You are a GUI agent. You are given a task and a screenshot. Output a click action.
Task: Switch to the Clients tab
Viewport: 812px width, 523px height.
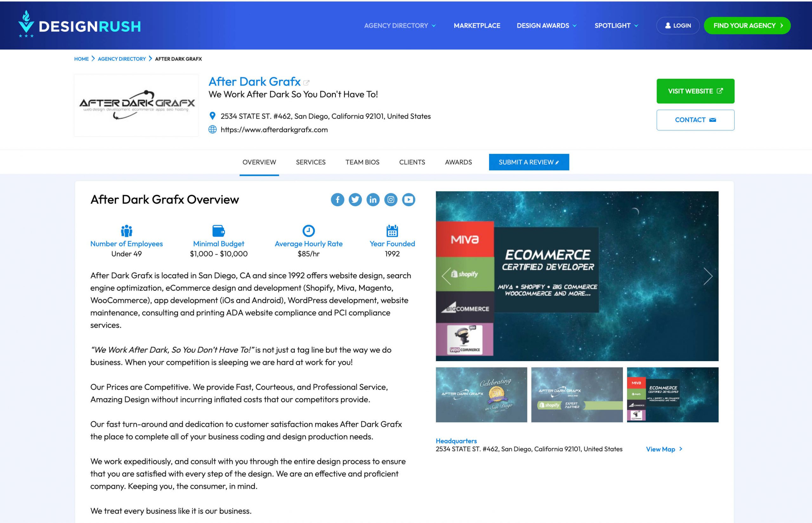tap(412, 162)
